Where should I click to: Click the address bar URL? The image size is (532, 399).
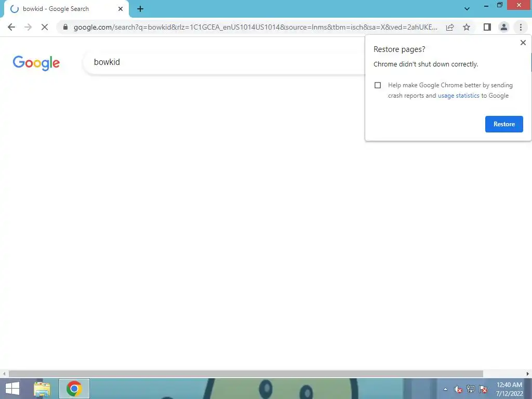255,27
